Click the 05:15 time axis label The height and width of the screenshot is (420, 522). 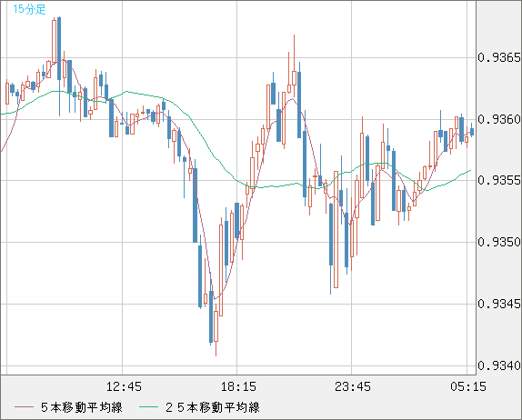[x=468, y=386]
